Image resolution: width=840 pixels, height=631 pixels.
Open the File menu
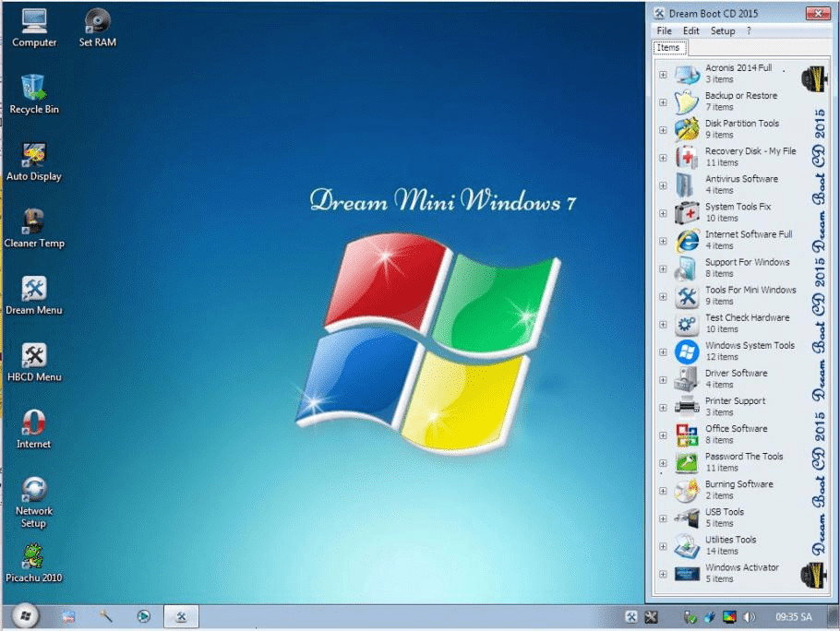coord(664,30)
